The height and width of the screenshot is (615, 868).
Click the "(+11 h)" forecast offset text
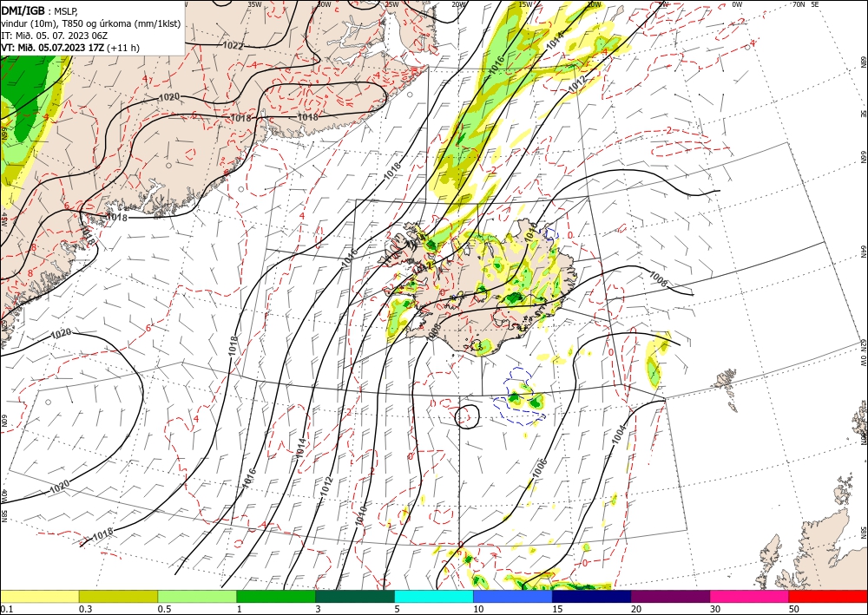123,48
